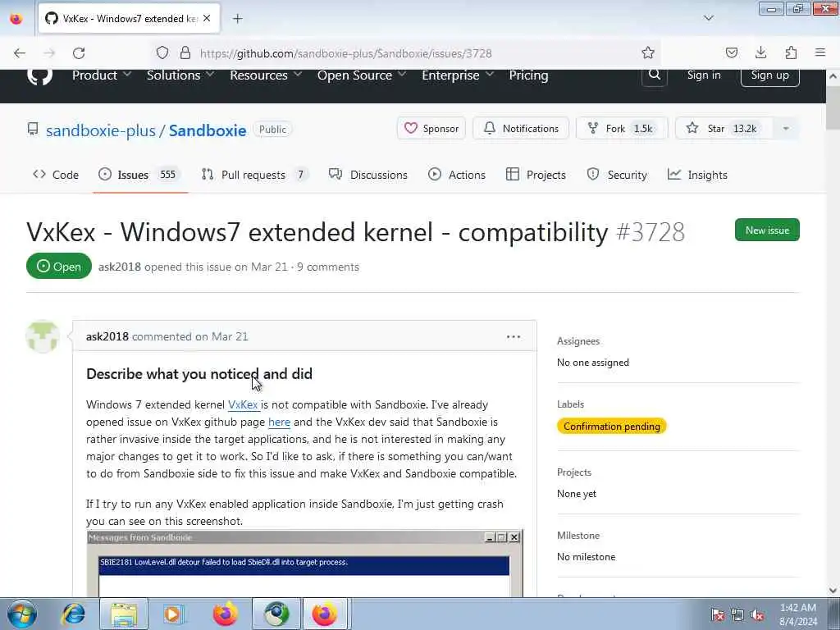Image resolution: width=840 pixels, height=630 pixels.
Task: Click the Confirmation pending label
Action: [x=611, y=427]
